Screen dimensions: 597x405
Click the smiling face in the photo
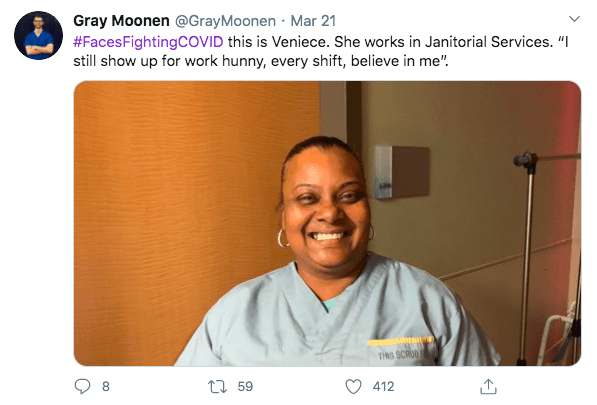click(x=326, y=207)
